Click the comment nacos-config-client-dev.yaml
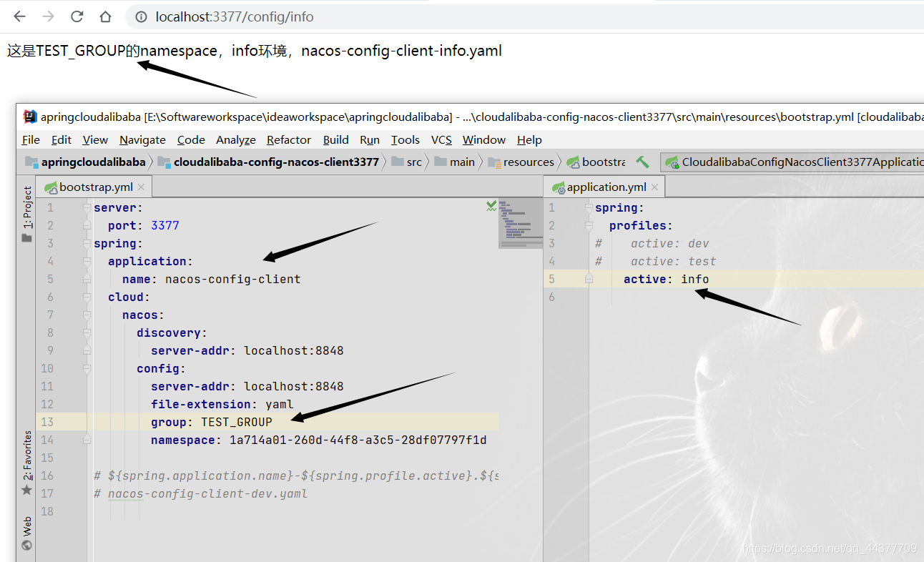924x562 pixels. [208, 493]
